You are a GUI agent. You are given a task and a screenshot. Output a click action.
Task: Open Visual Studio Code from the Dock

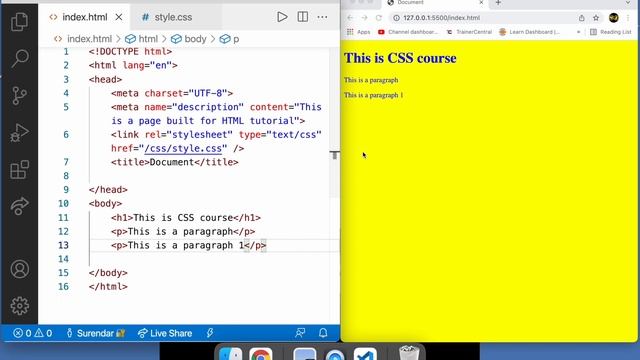point(365,354)
